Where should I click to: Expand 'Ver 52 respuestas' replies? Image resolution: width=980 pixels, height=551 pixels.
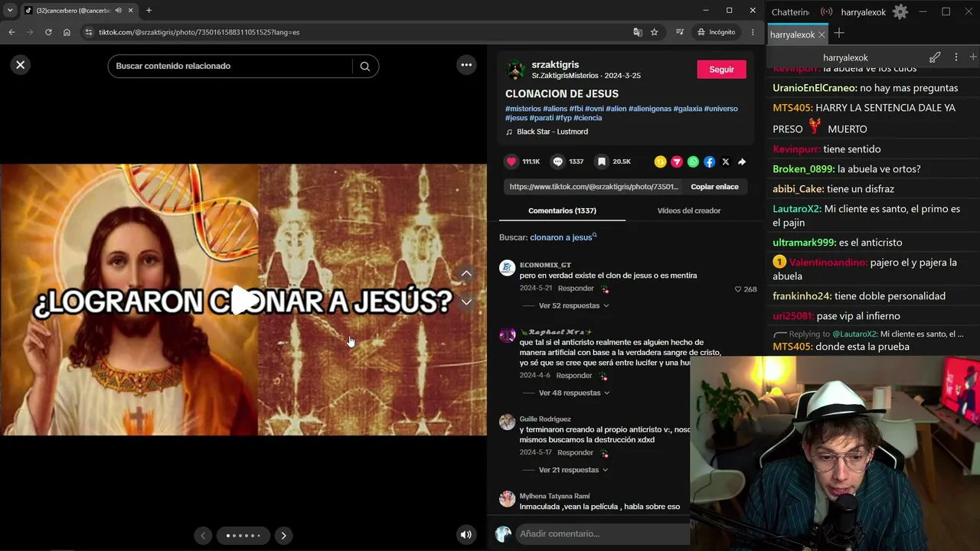(x=573, y=305)
